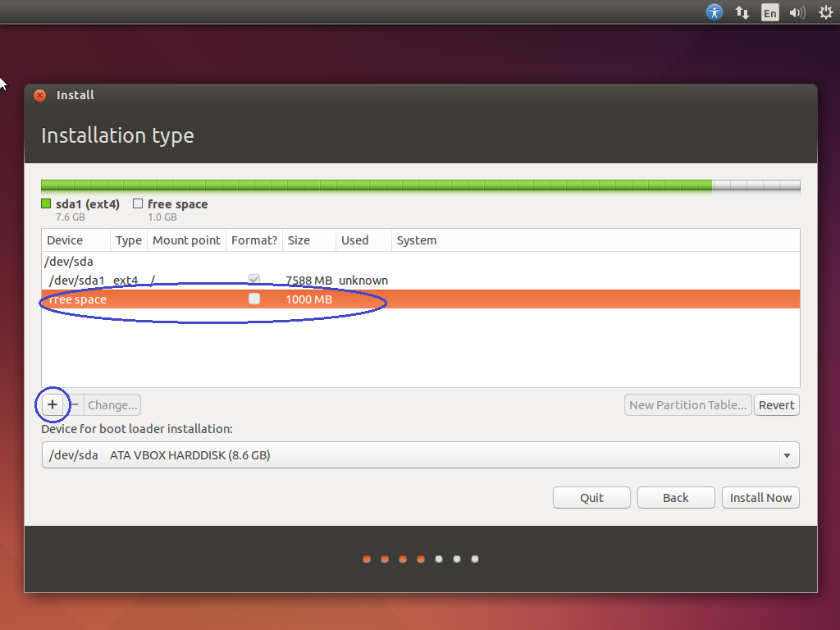
Task: Click the network connection arrows indicator
Action: pos(742,12)
